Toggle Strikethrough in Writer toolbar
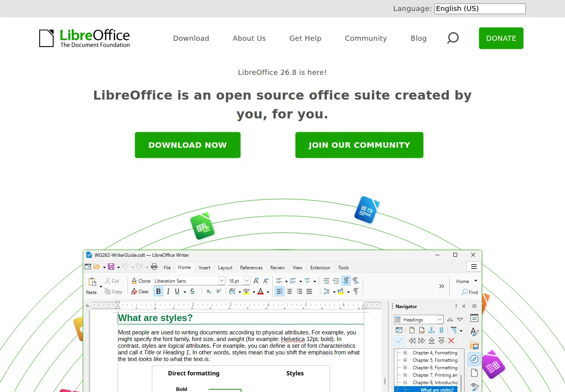This screenshot has width=565, height=392. click(192, 291)
